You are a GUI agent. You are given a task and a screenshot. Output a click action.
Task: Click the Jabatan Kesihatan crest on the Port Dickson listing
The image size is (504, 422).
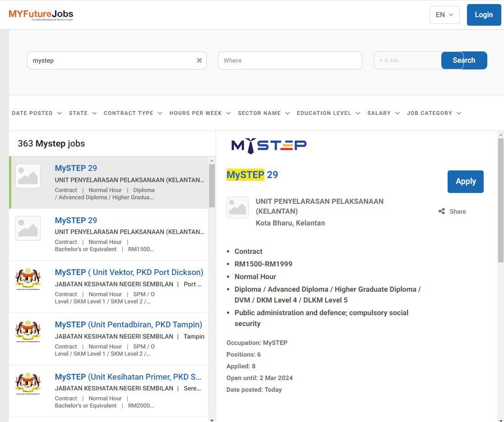(28, 279)
